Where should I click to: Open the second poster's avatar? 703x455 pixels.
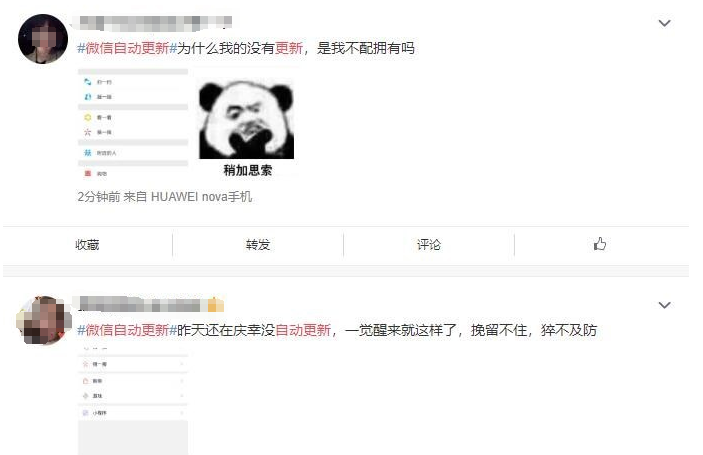point(43,320)
